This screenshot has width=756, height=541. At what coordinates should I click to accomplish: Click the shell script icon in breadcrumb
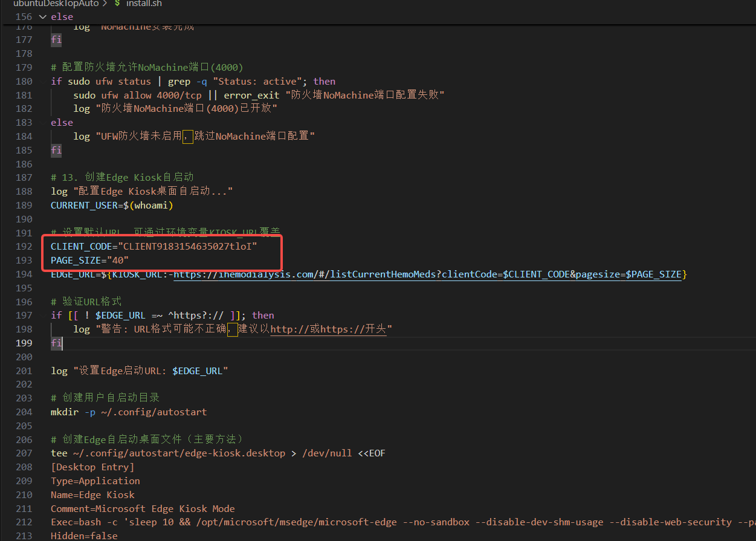pos(117,4)
